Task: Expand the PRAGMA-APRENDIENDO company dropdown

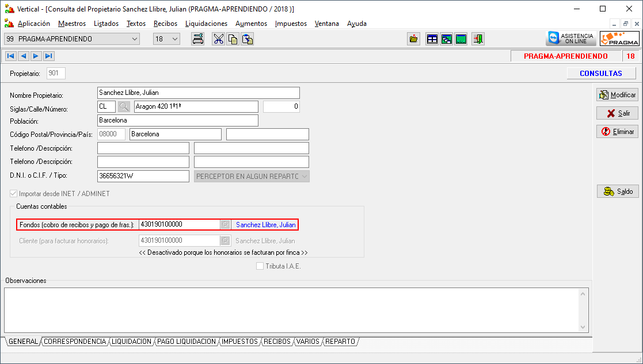Action: pos(135,39)
